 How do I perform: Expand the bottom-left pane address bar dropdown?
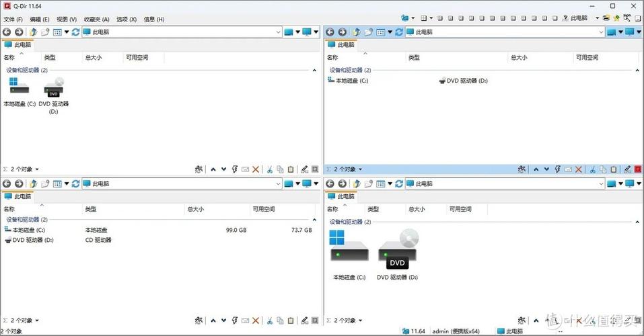coord(278,184)
